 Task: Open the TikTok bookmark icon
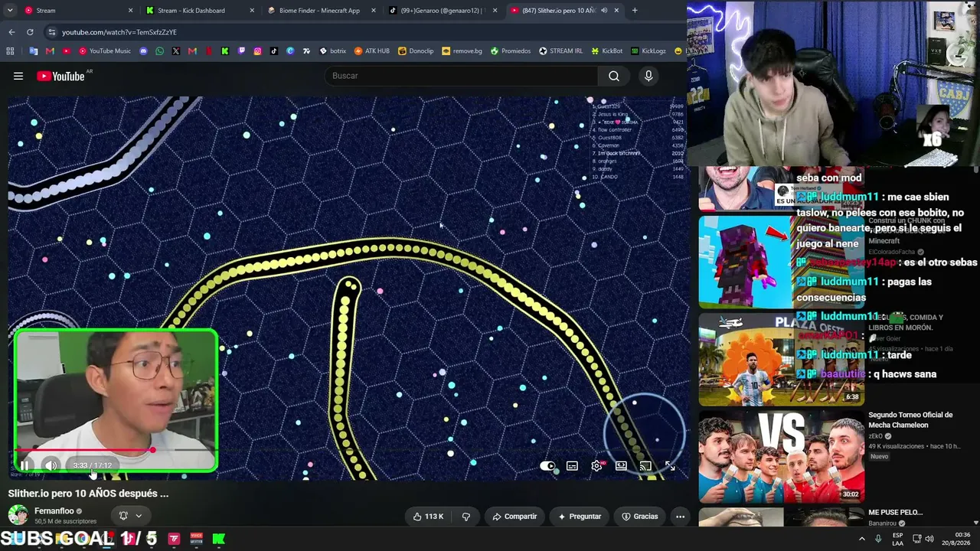click(274, 51)
